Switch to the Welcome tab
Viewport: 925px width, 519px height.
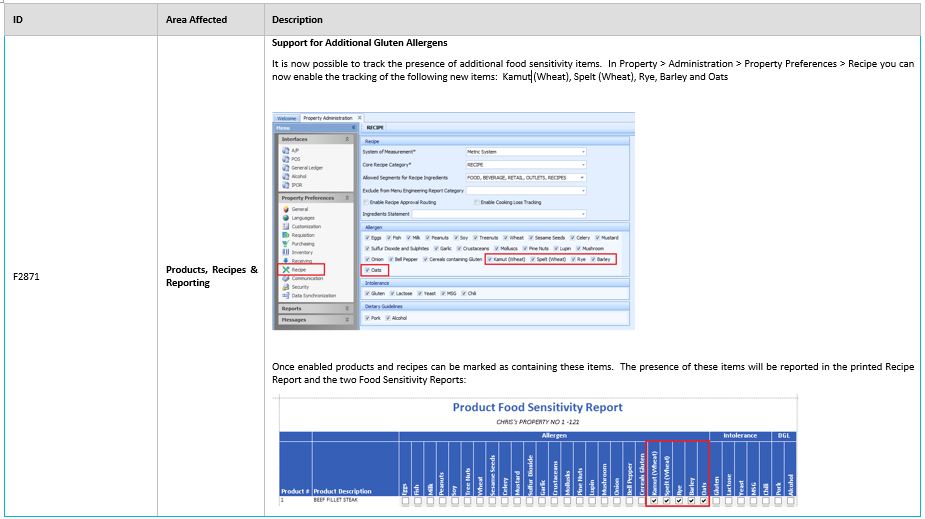coord(286,118)
